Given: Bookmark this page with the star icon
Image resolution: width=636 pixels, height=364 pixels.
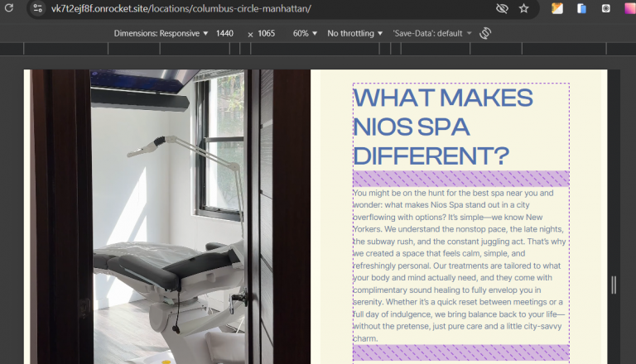Looking at the screenshot, I should (x=523, y=8).
